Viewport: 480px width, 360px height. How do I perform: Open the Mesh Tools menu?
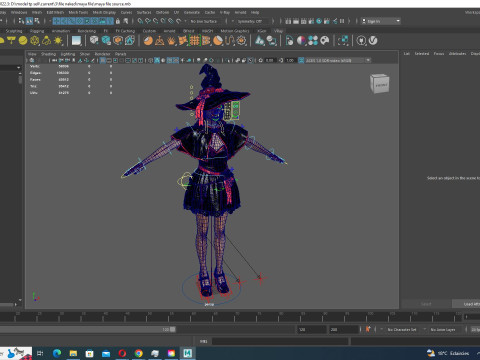click(78, 12)
